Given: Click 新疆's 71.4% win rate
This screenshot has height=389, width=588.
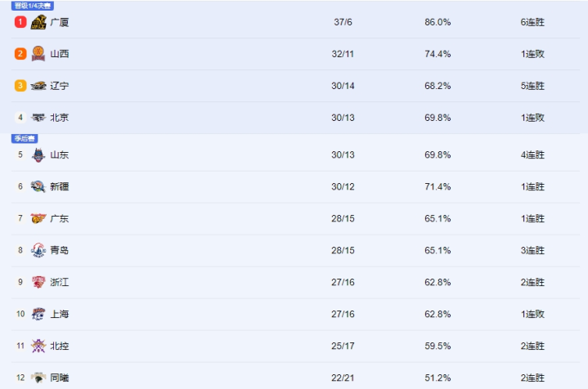Looking at the screenshot, I should pos(438,186).
